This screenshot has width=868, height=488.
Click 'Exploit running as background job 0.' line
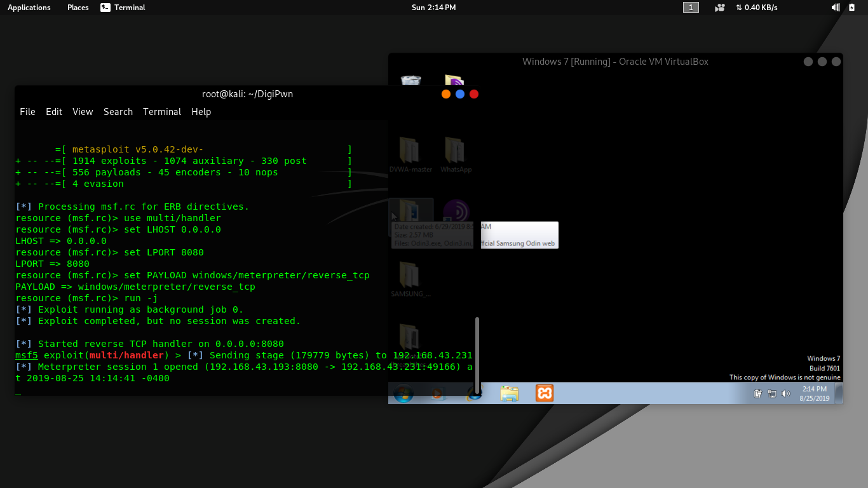(x=130, y=310)
